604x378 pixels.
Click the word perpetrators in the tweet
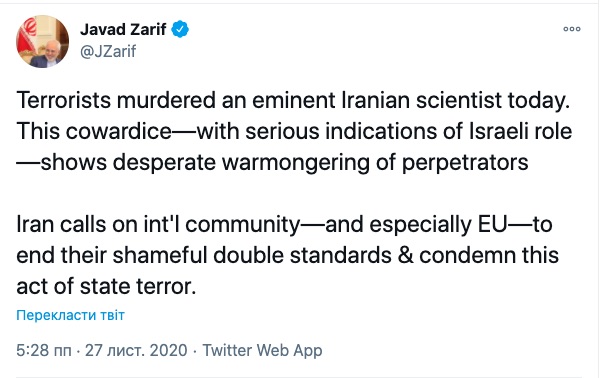click(465, 163)
